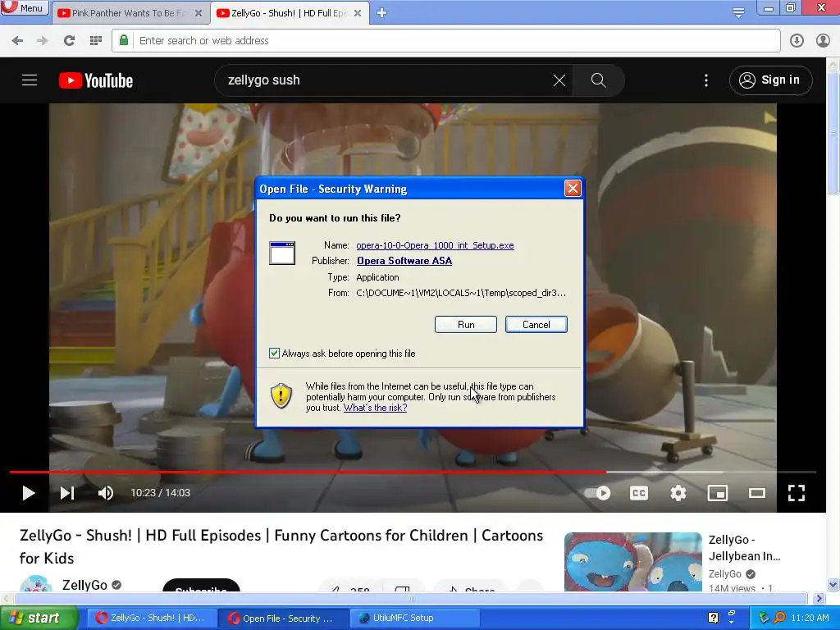
Task: Skip to the next video
Action: (x=67, y=493)
